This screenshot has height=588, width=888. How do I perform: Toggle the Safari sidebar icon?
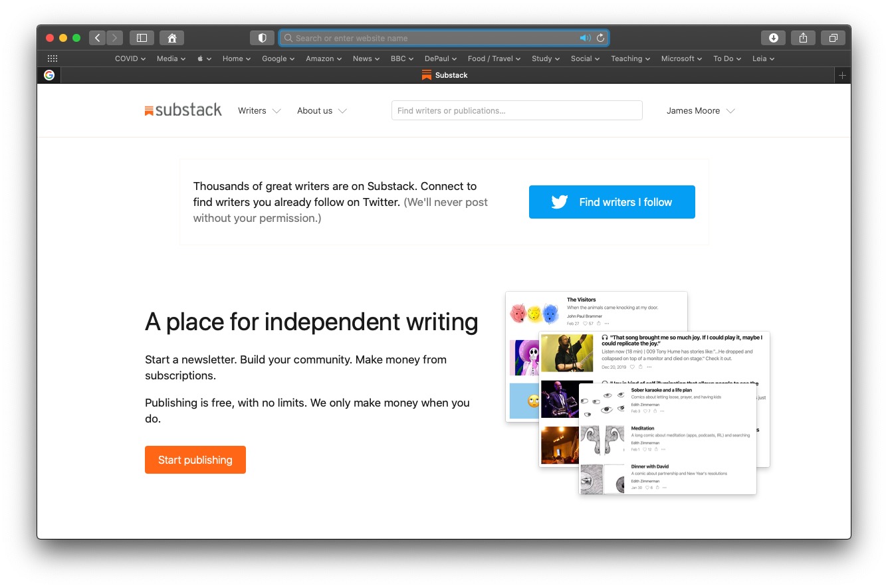[x=142, y=38]
